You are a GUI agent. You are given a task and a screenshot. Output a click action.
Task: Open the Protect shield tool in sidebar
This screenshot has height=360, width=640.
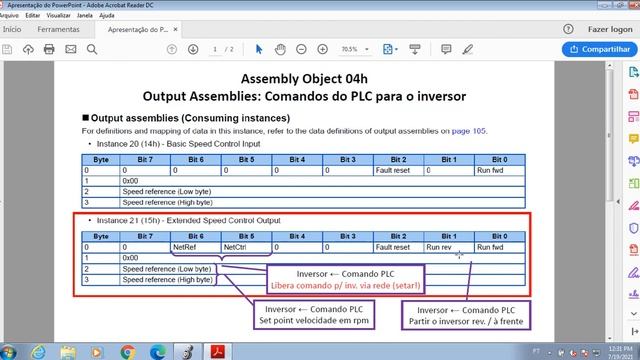click(x=633, y=228)
